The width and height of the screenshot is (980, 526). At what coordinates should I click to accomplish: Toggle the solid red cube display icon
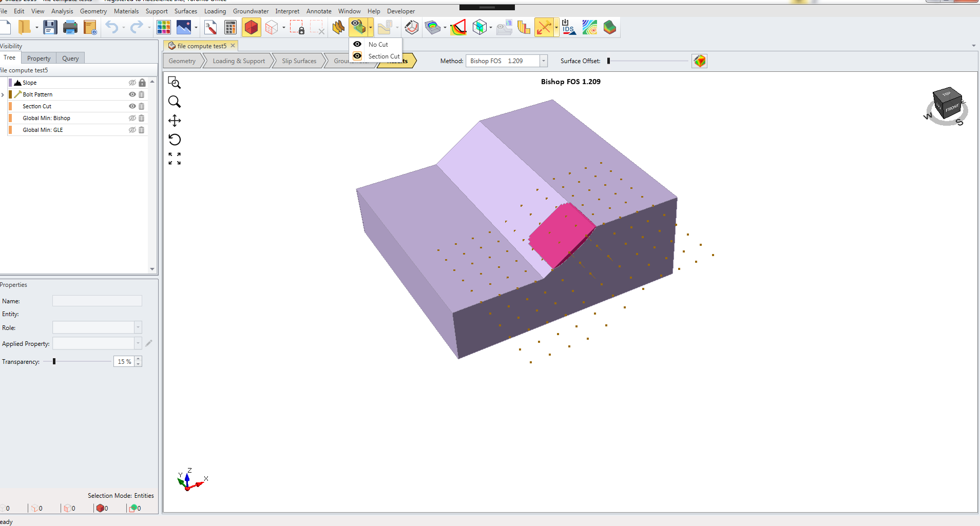pos(251,27)
